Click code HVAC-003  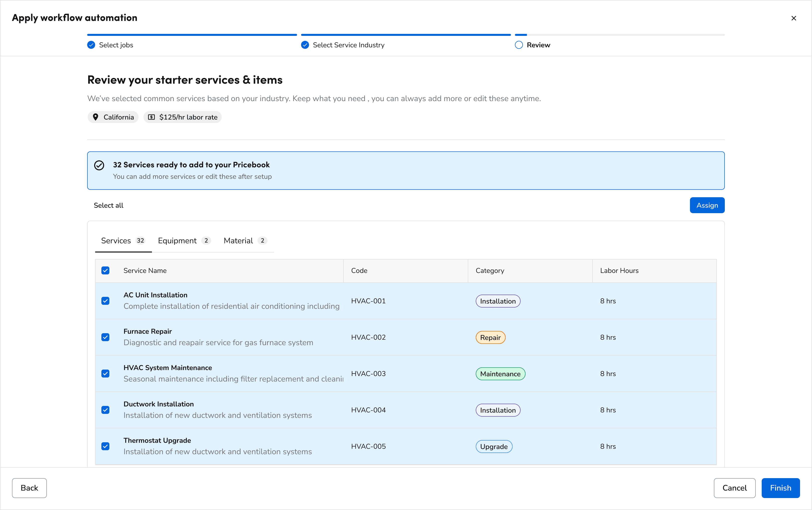point(368,374)
